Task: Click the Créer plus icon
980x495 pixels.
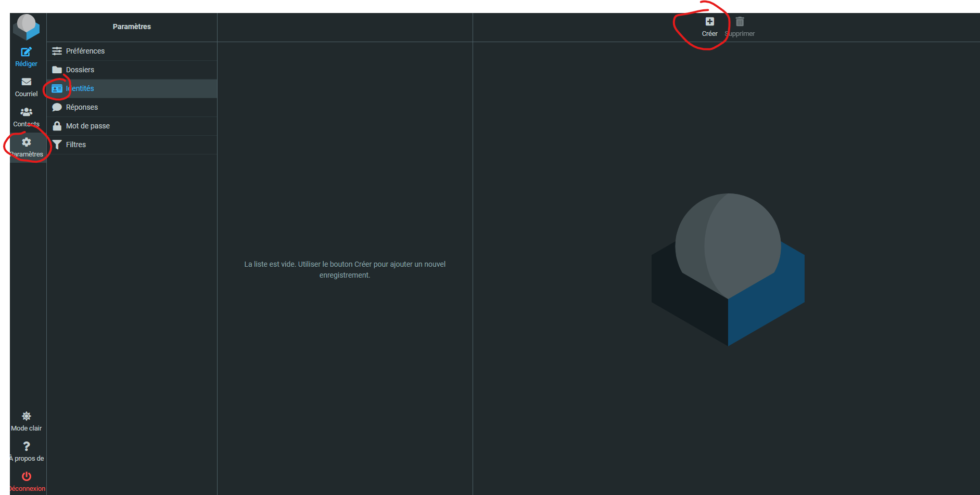Action: pyautogui.click(x=709, y=22)
